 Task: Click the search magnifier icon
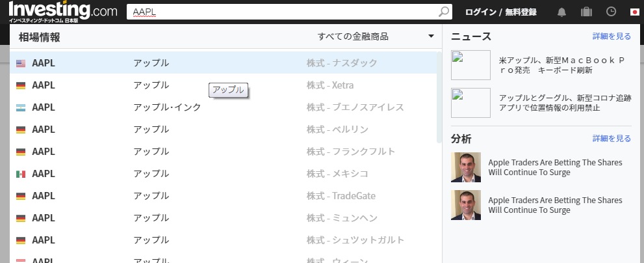(x=444, y=12)
